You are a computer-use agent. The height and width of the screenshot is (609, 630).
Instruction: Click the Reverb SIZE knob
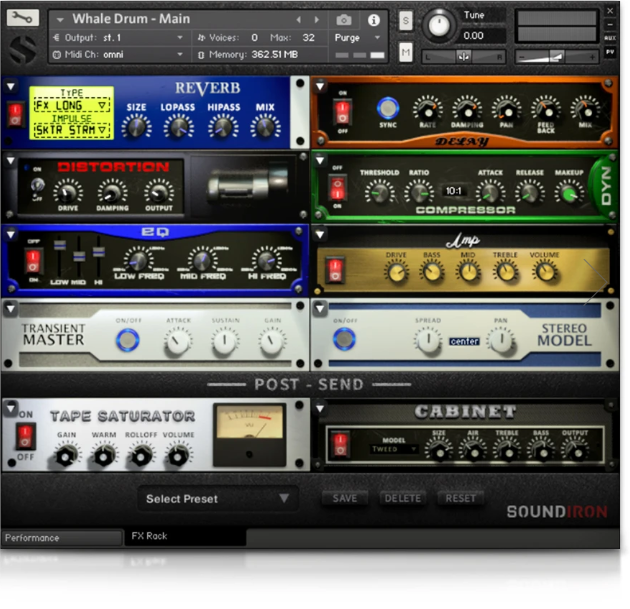[x=136, y=127]
